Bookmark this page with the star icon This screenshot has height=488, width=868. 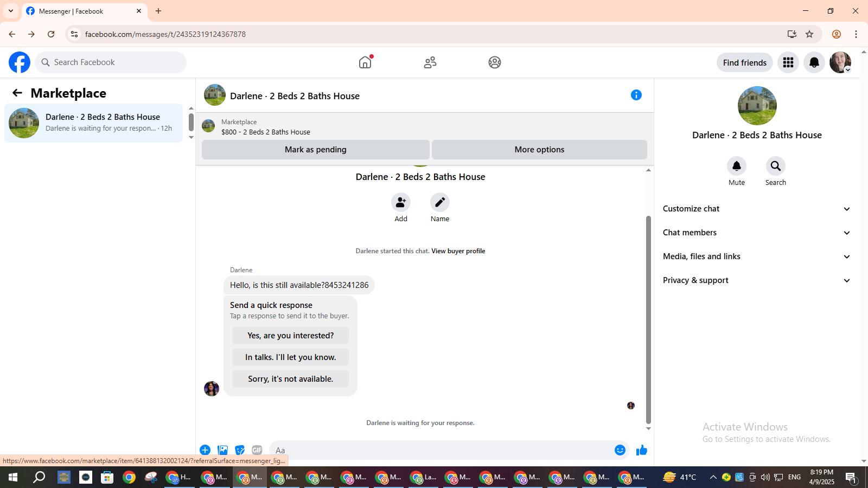point(809,34)
